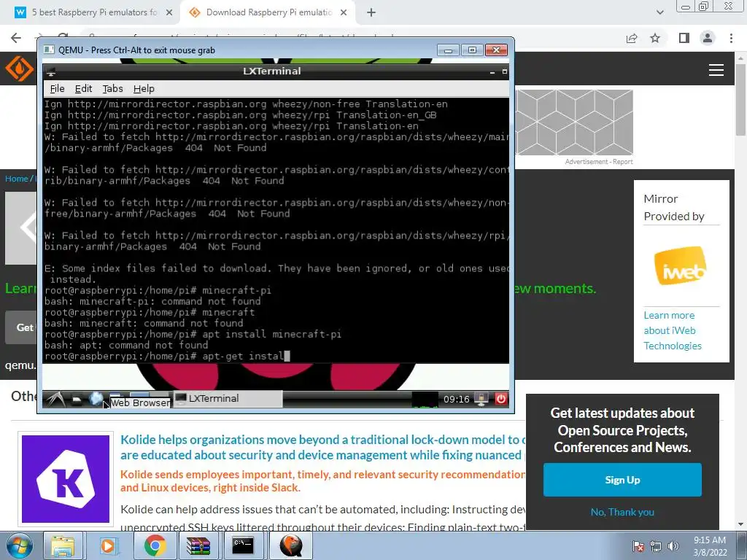Bookmark this page with star icon
The width and height of the screenshot is (747, 560).
[x=655, y=38]
